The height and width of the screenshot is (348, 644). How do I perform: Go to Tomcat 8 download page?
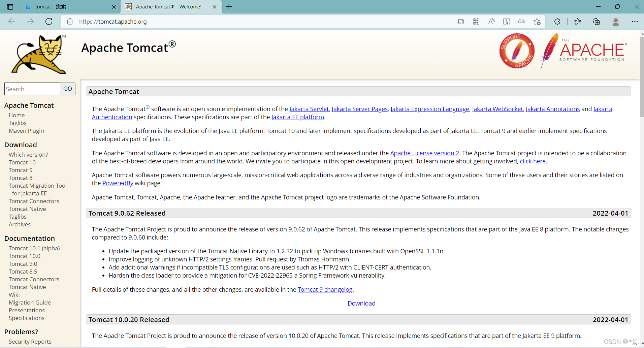pyautogui.click(x=21, y=178)
